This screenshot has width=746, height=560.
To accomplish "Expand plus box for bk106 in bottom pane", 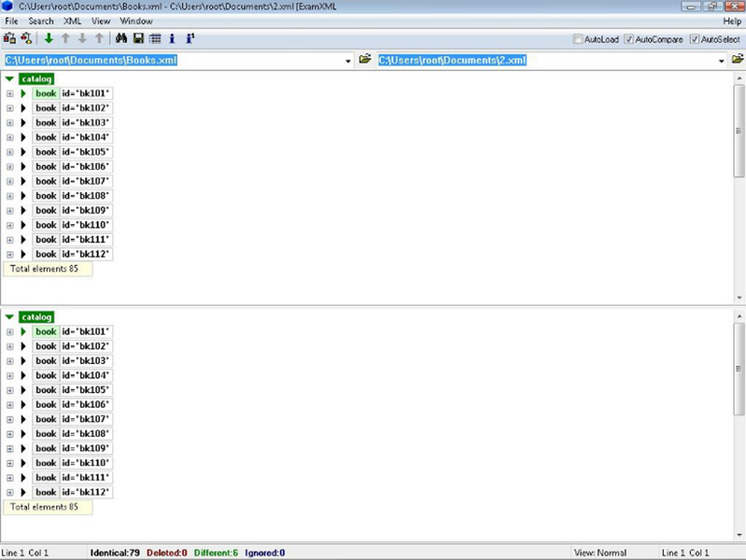I will pos(10,405).
